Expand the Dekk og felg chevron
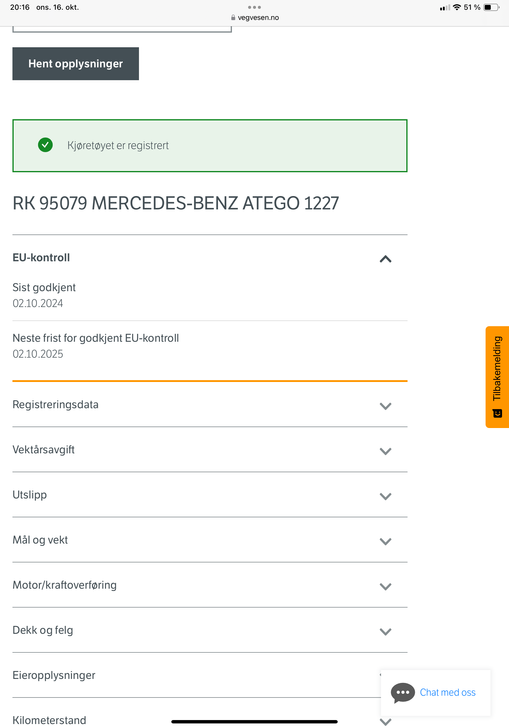This screenshot has width=509, height=728. pos(385,631)
